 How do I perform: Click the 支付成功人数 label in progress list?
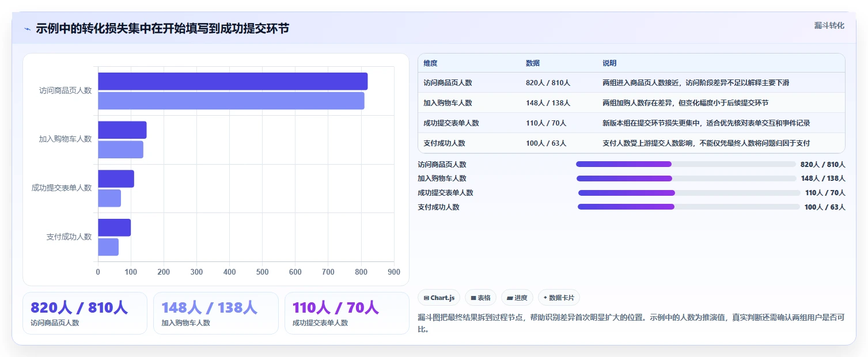coord(438,207)
